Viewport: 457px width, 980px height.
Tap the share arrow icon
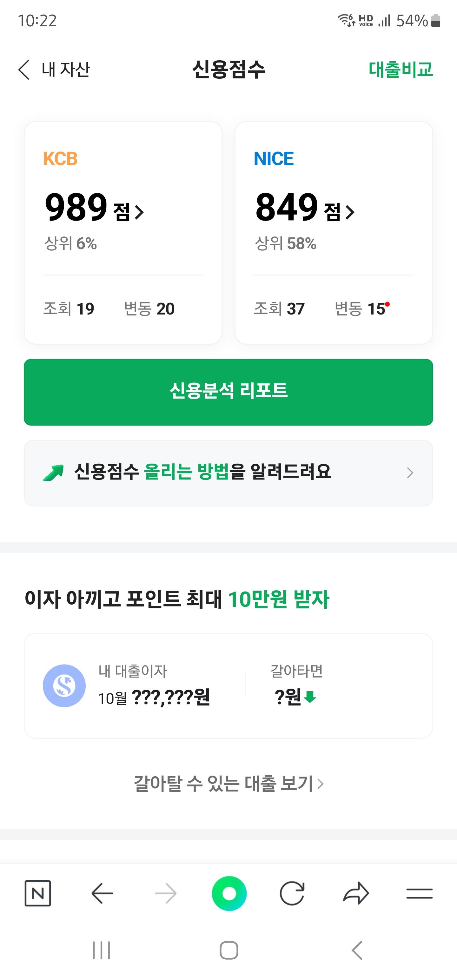pyautogui.click(x=356, y=893)
